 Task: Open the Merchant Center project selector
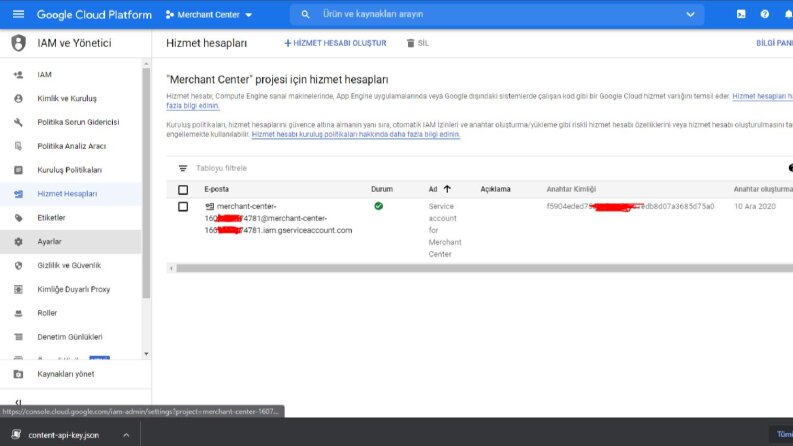point(209,15)
